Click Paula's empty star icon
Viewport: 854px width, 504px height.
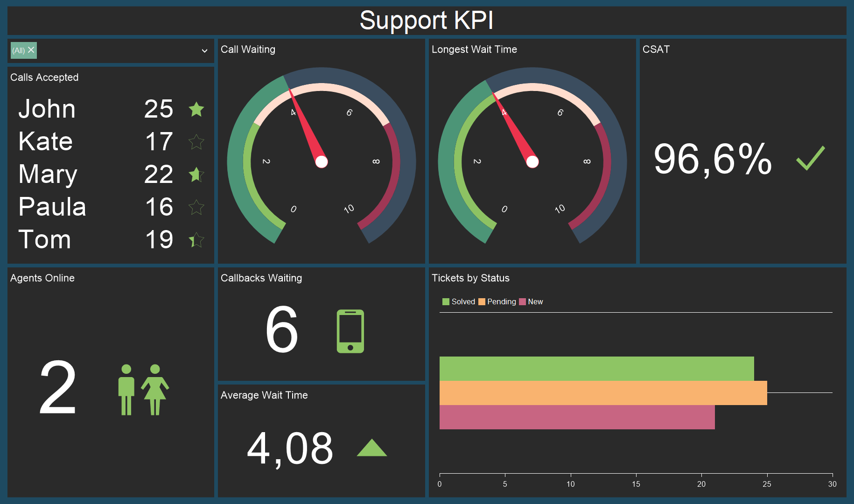click(x=196, y=207)
